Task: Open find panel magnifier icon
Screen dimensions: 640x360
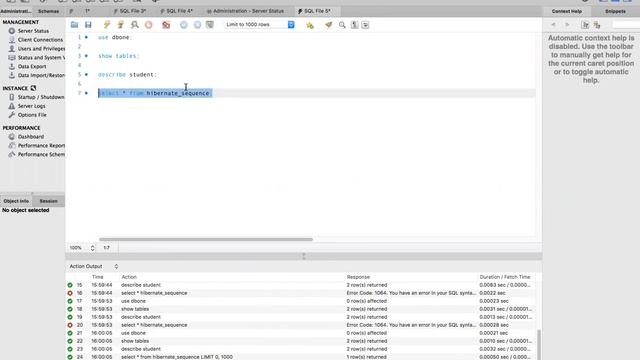Action: 342,25
